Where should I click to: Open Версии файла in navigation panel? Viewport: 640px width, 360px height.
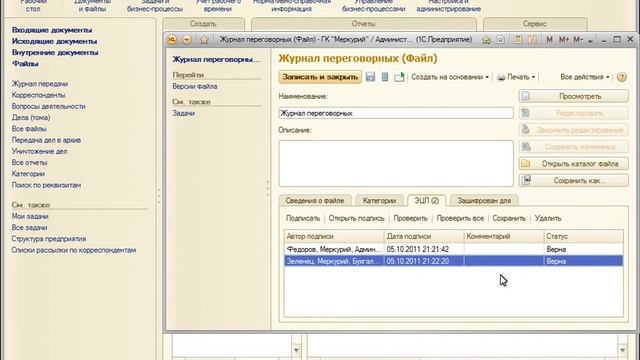click(x=195, y=87)
